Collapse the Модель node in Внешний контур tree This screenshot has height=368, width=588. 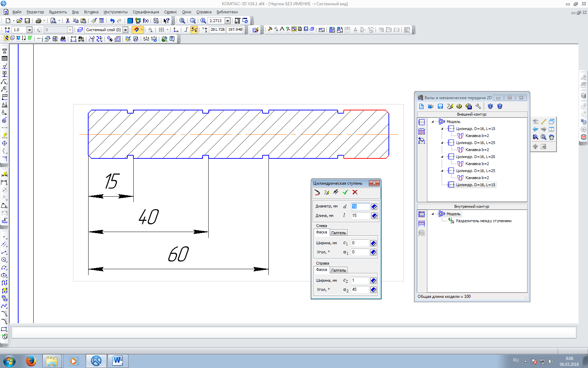[433, 122]
